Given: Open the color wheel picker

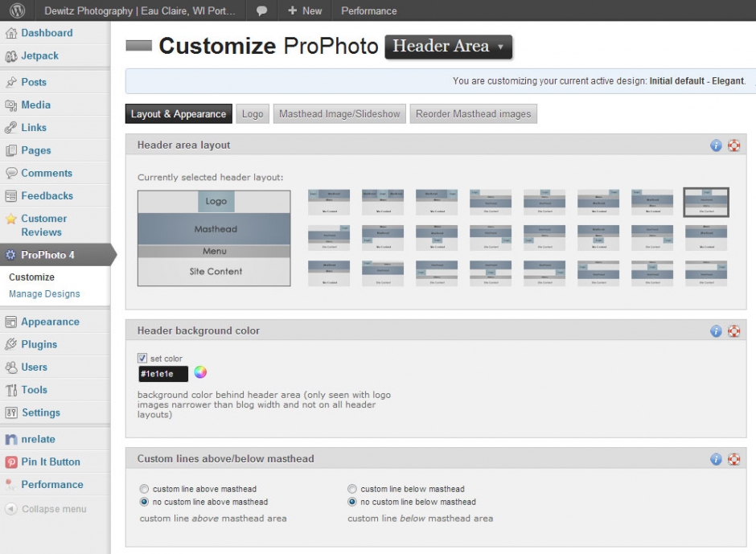Looking at the screenshot, I should (x=200, y=371).
